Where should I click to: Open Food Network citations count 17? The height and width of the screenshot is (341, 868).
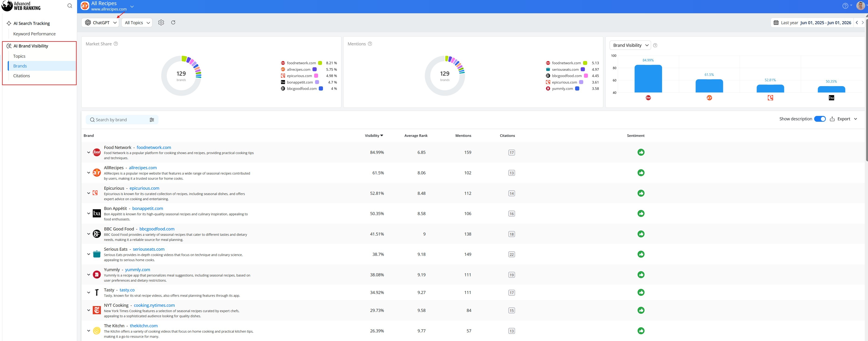coord(511,152)
